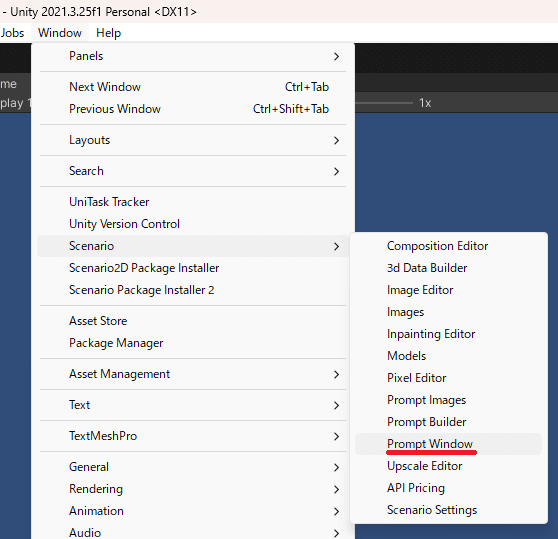Open the API Pricing window
The image size is (558, 539).
point(448,488)
